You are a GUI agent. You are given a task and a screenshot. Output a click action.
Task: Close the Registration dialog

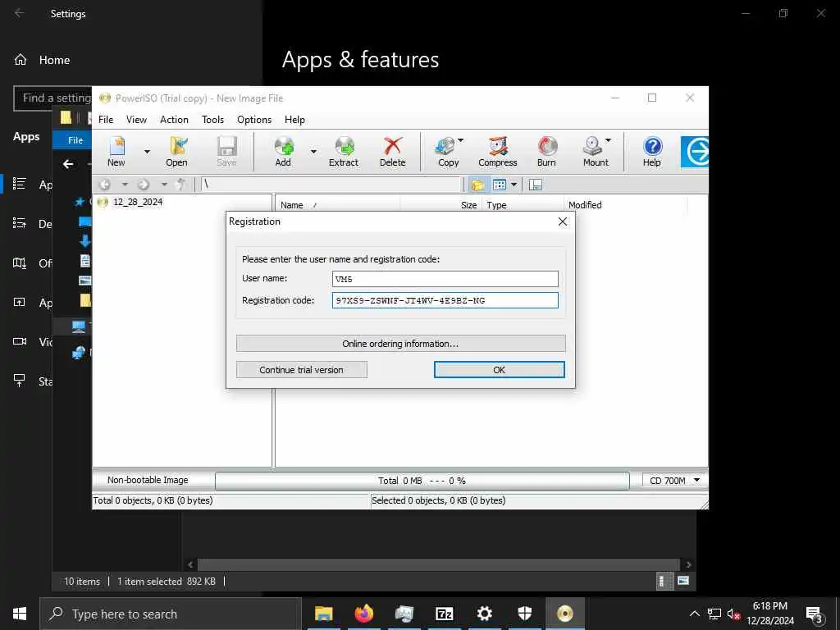point(563,221)
